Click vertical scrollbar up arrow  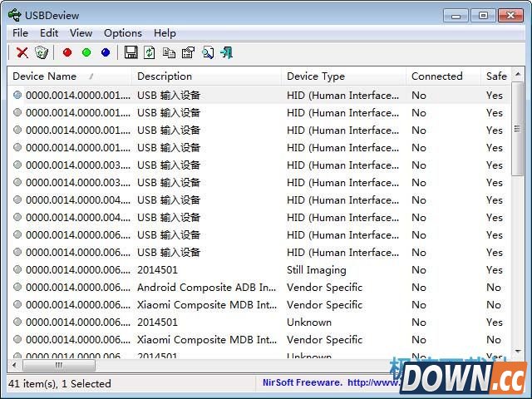[518, 74]
